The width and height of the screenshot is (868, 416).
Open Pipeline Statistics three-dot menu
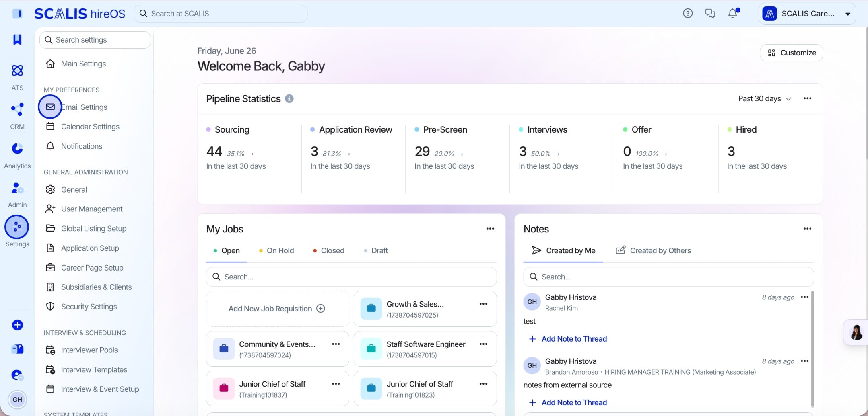point(807,98)
